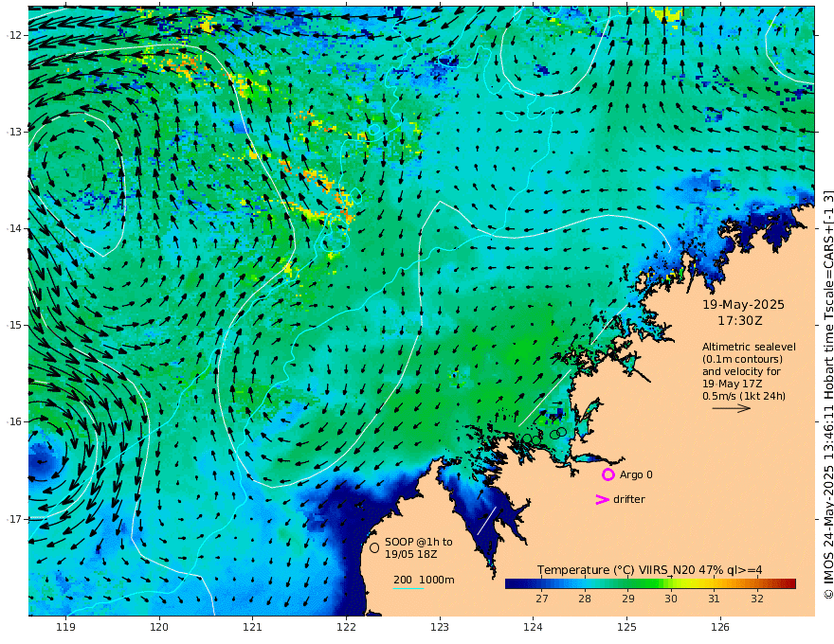
Task: Click the longitude axis label 126
Action: pyautogui.click(x=720, y=627)
